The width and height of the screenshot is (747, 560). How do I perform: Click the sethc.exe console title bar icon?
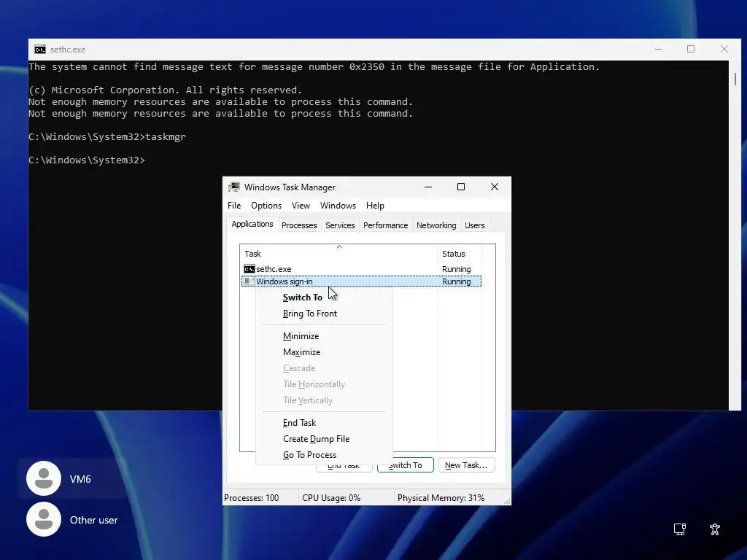[40, 50]
